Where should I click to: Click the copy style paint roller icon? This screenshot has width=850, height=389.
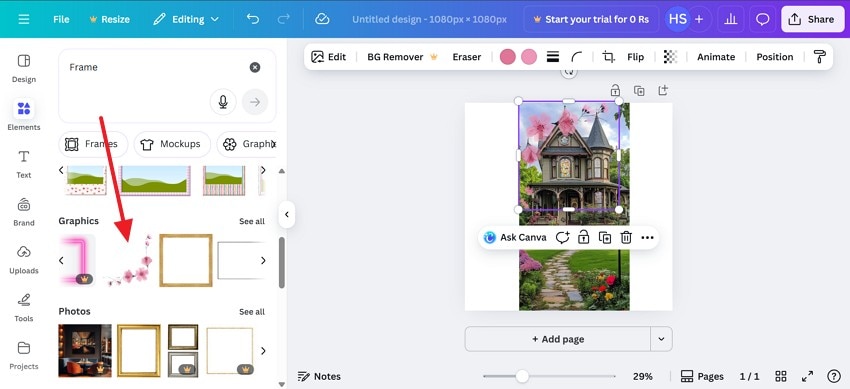(x=820, y=57)
